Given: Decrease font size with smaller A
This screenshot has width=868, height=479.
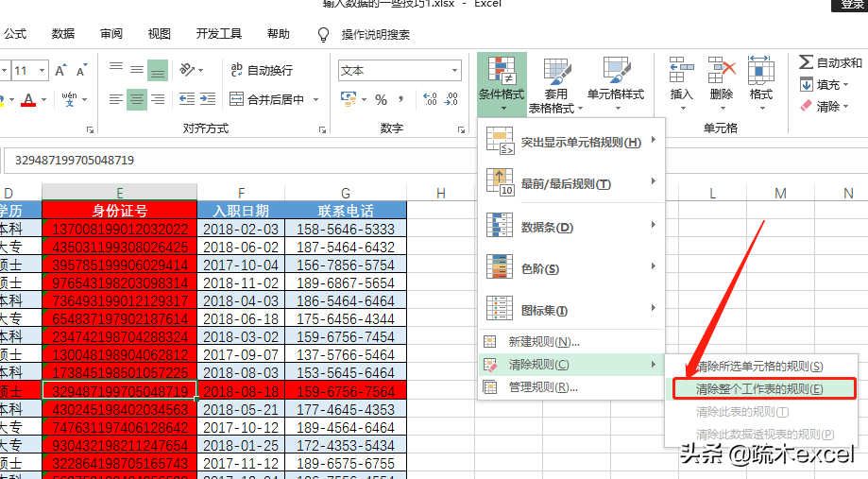Looking at the screenshot, I should click(x=82, y=70).
